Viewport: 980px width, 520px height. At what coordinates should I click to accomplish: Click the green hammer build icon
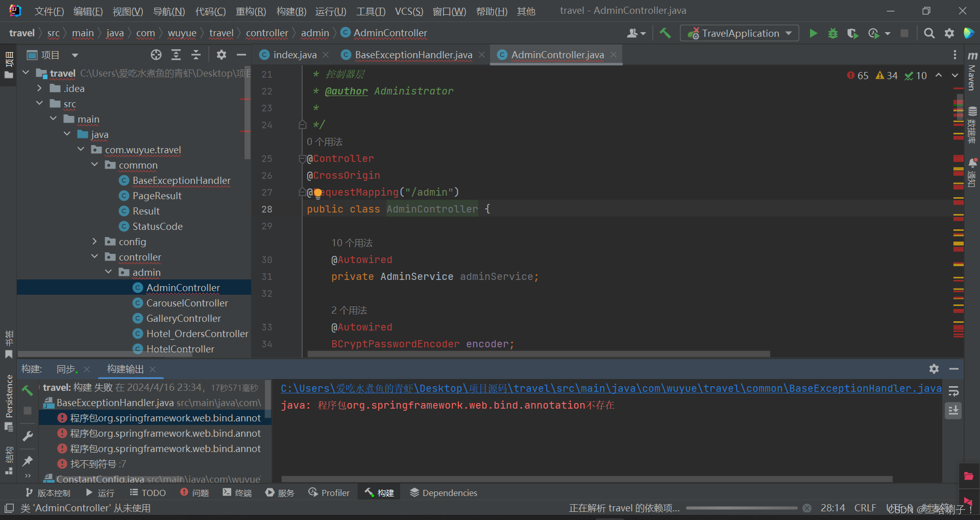665,33
